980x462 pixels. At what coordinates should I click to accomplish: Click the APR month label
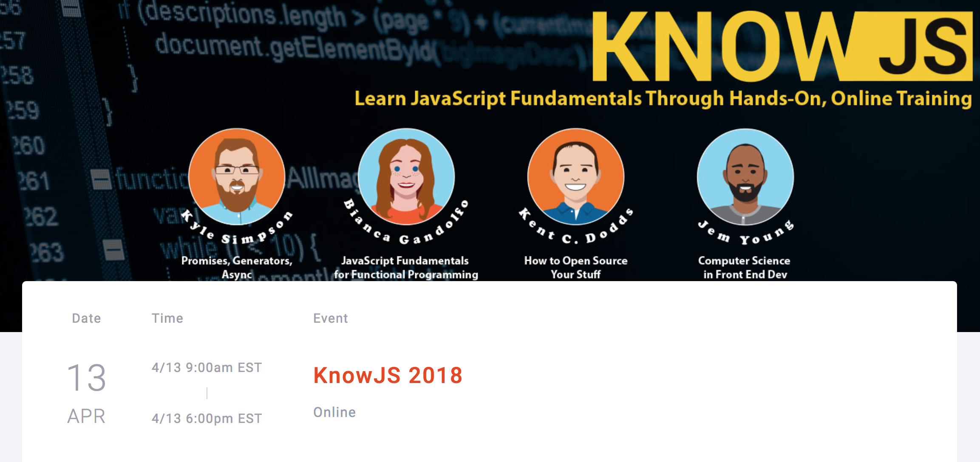(86, 416)
